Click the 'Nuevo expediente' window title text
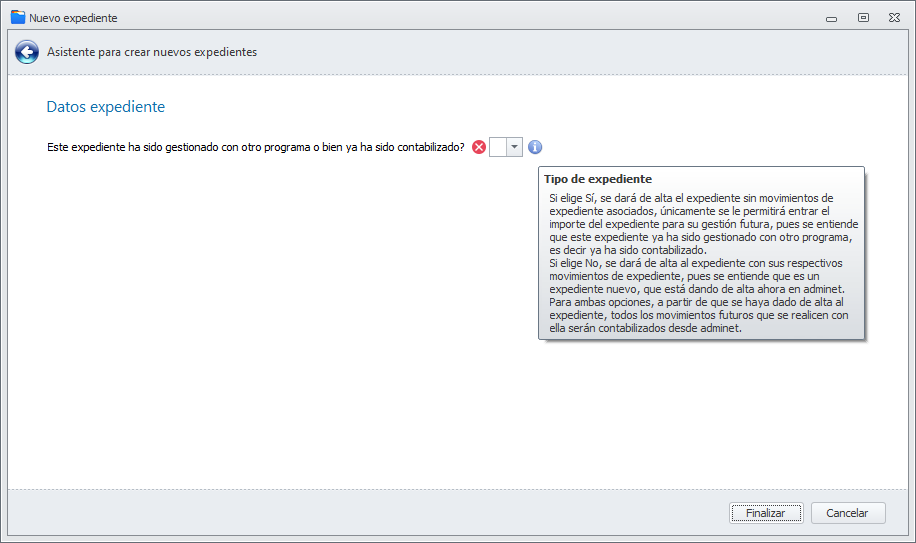 coord(73,18)
